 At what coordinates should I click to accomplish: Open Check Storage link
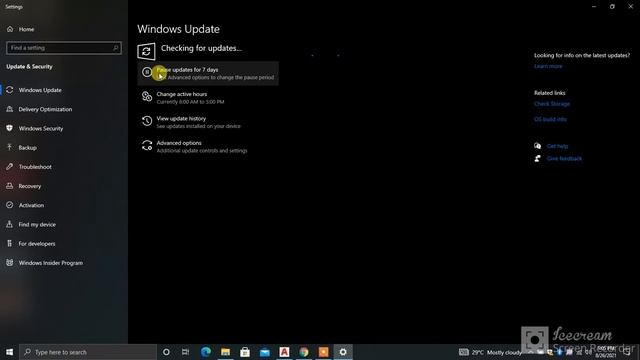(x=552, y=104)
